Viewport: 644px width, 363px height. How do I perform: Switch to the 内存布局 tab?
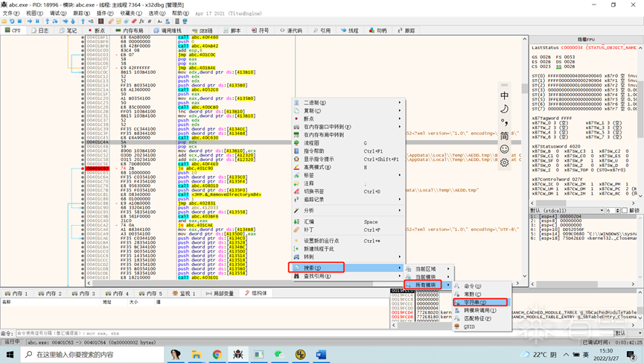(130, 31)
